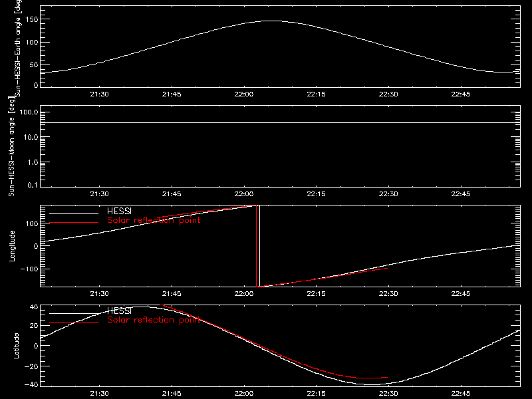The image size is (532, 399).
Task: Click HESSI legend text in Longitude plot
Action: [119, 211]
